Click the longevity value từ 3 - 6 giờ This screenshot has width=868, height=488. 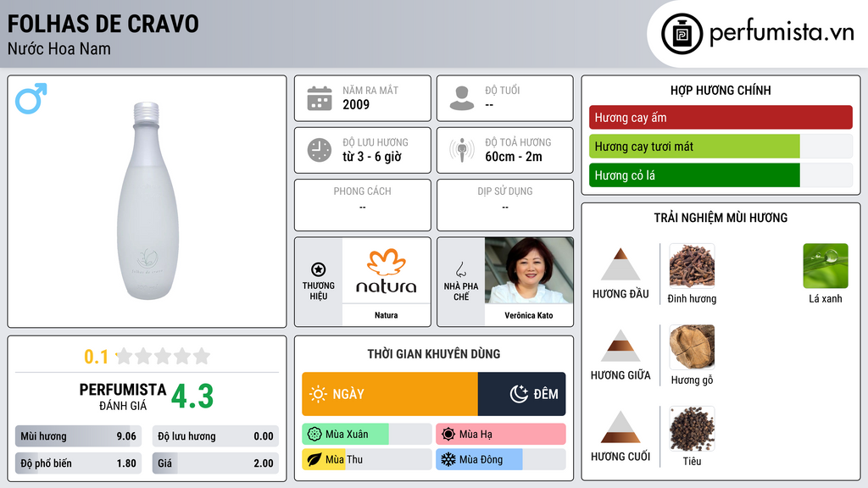click(372, 157)
